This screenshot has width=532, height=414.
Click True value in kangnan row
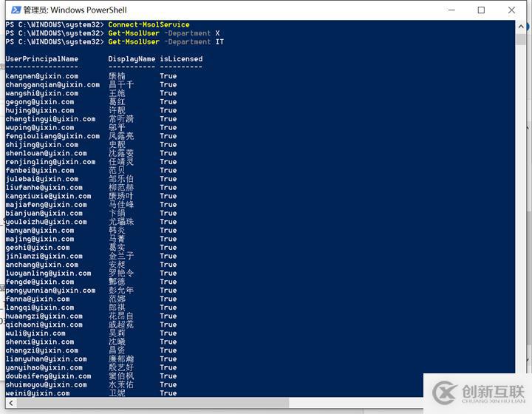[x=168, y=76]
